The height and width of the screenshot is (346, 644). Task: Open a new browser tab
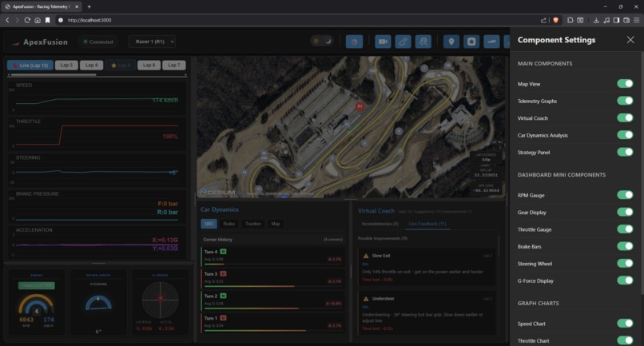(x=89, y=6)
